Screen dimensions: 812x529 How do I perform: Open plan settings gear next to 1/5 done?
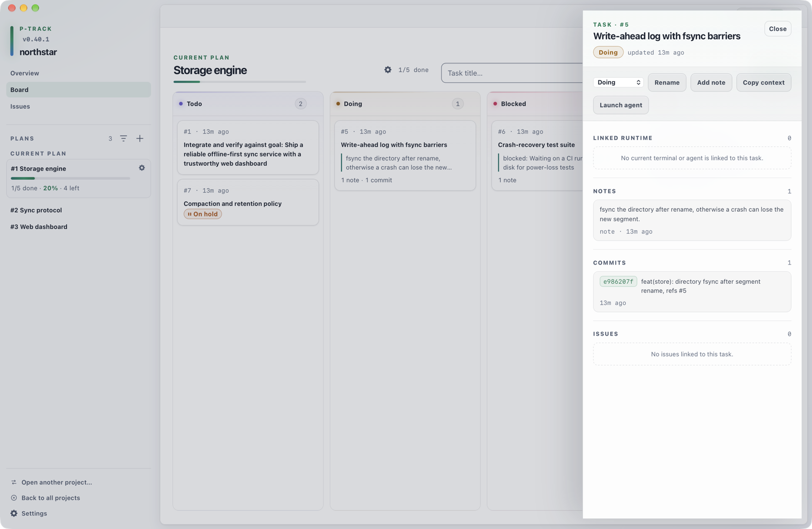(388, 70)
